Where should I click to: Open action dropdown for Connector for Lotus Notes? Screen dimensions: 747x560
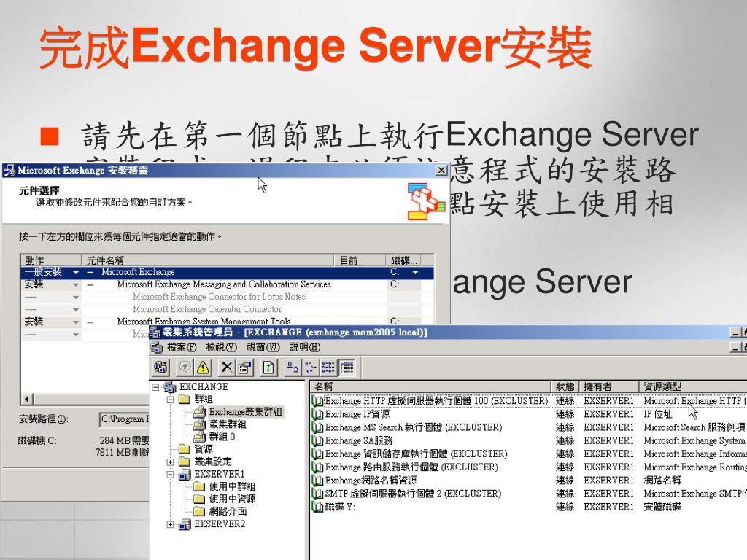[x=75, y=297]
